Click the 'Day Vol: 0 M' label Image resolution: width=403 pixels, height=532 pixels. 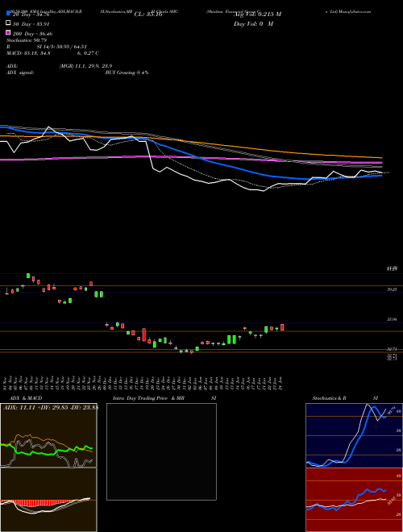[253, 24]
